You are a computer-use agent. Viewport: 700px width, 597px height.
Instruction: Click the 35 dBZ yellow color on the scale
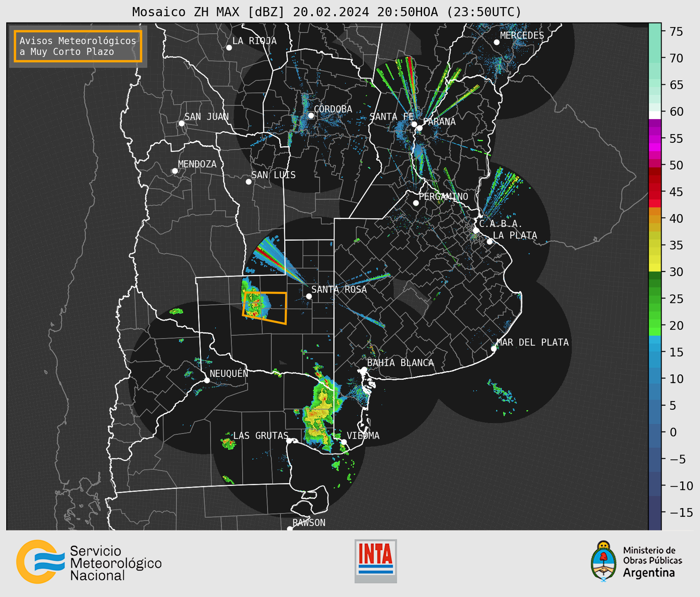655,245
